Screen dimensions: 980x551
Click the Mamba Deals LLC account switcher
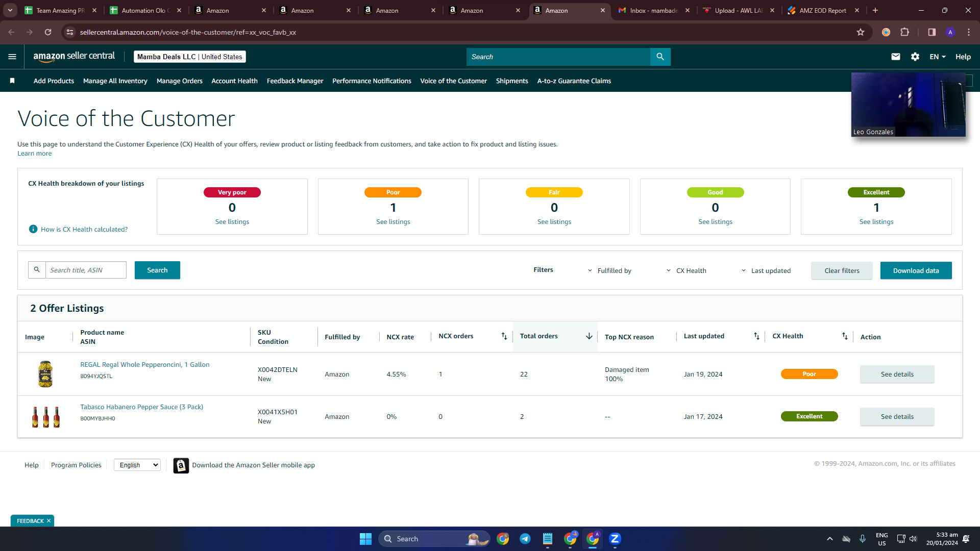click(x=190, y=57)
